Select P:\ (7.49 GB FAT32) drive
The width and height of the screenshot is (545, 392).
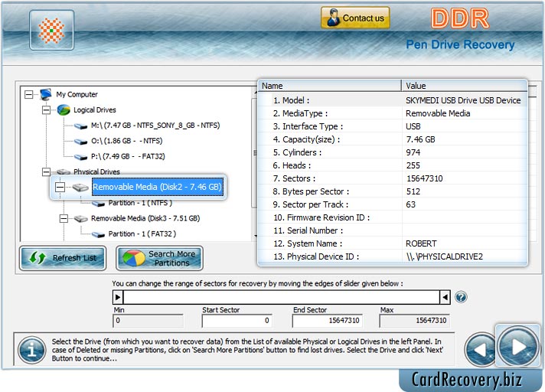[x=128, y=156]
